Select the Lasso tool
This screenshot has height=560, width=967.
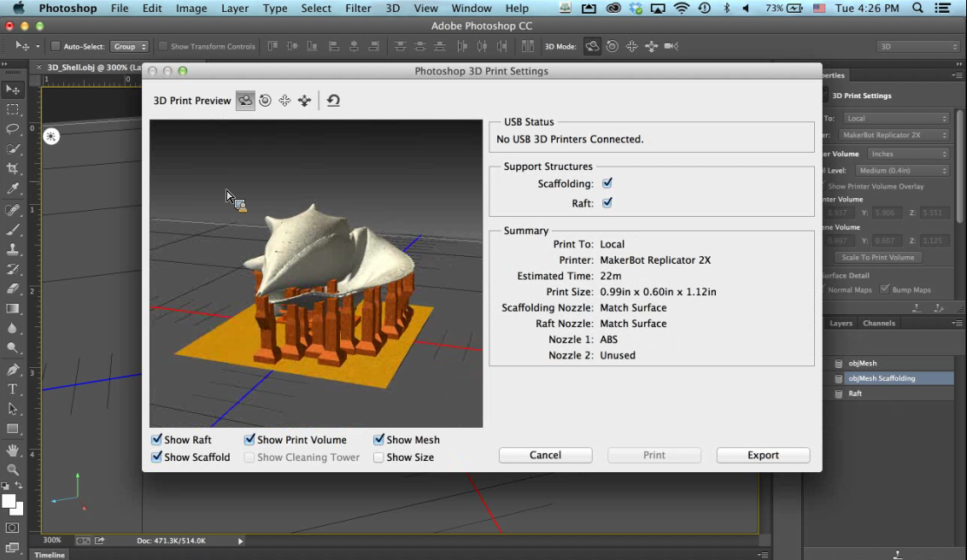[x=13, y=129]
